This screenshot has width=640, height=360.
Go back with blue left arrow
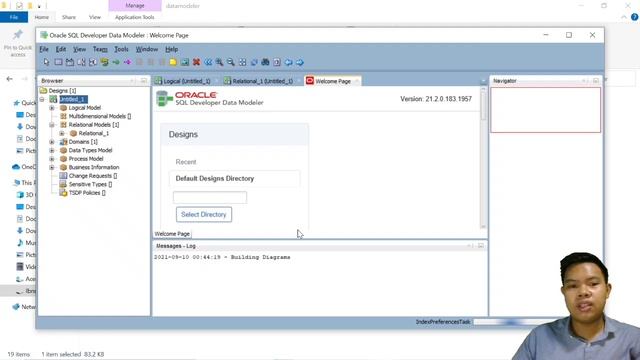tap(288, 62)
